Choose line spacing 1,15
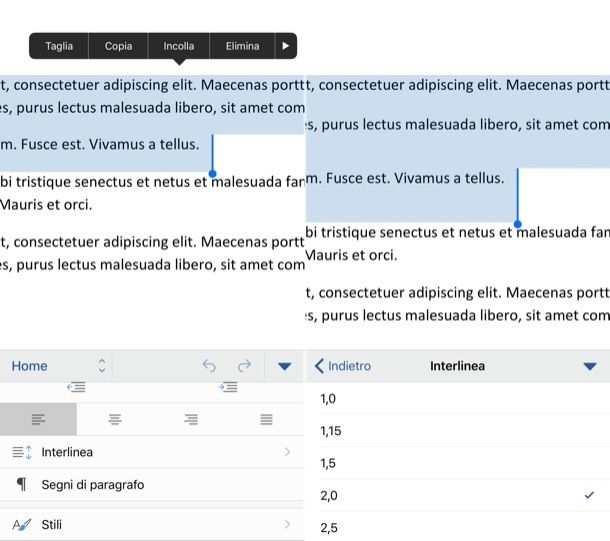The image size is (610, 541). pos(458,431)
